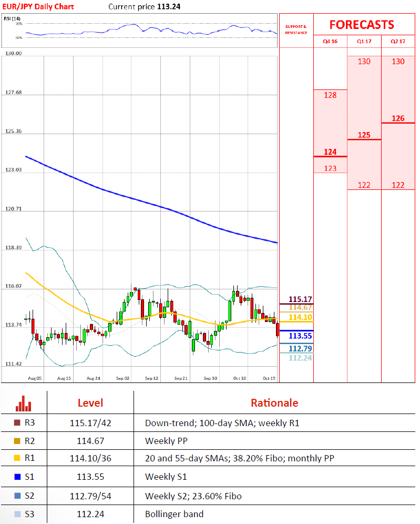Click the Aug 05 date axis label
This screenshot has height=524, width=420.
point(35,378)
